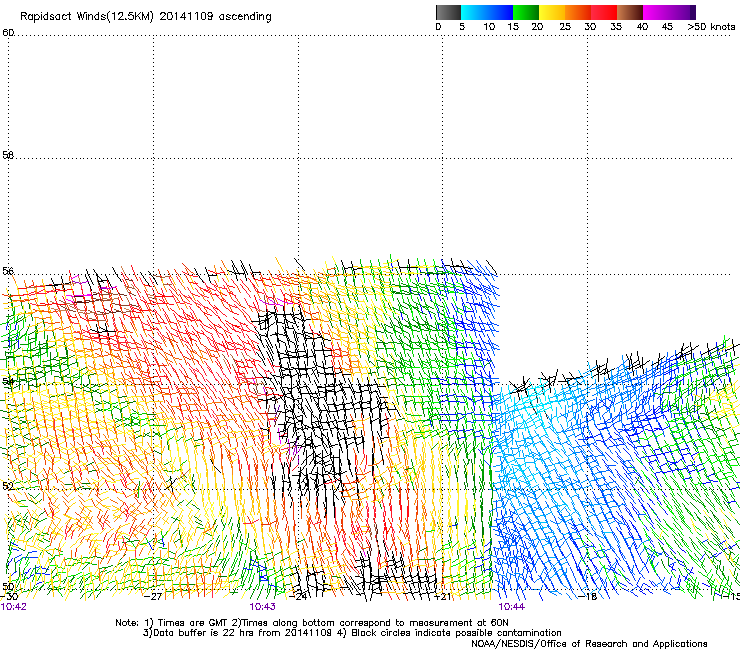
Task: Click the legend value '25'
Action: coord(565,27)
